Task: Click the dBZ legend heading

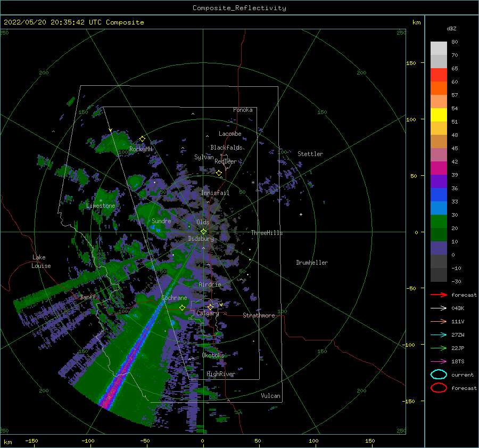Action: pyautogui.click(x=451, y=28)
